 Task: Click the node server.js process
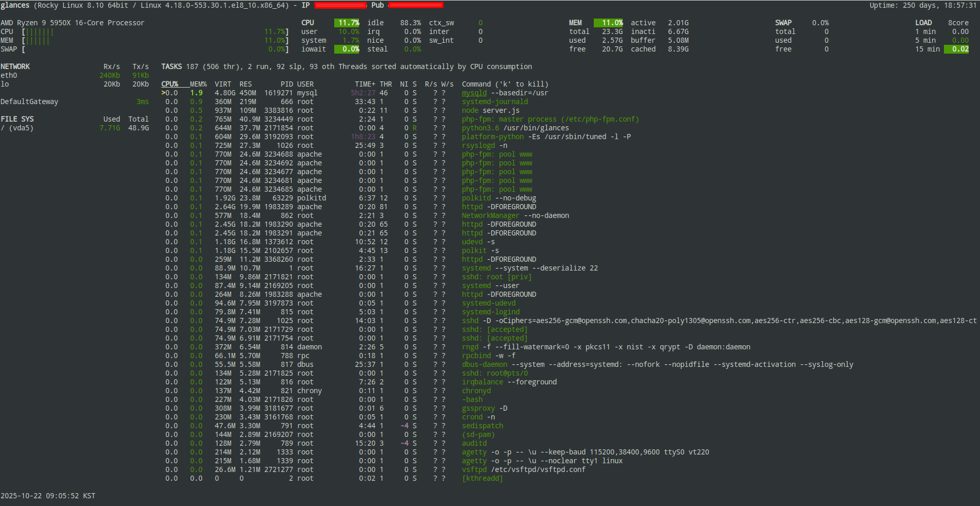(490, 110)
